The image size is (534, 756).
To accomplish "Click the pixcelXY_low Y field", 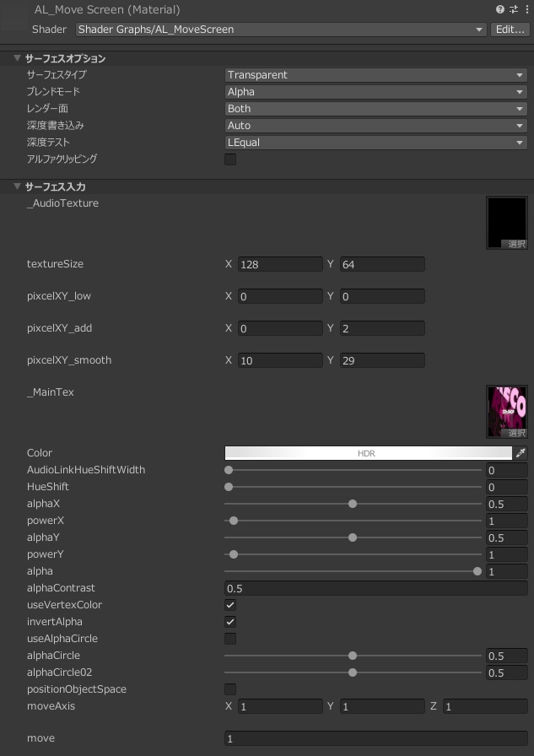I will click(x=382, y=296).
